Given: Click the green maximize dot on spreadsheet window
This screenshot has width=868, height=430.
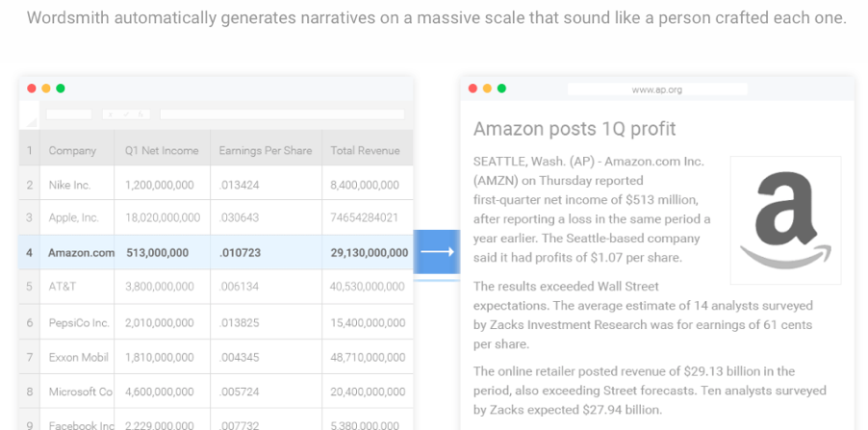Looking at the screenshot, I should 61,89.
